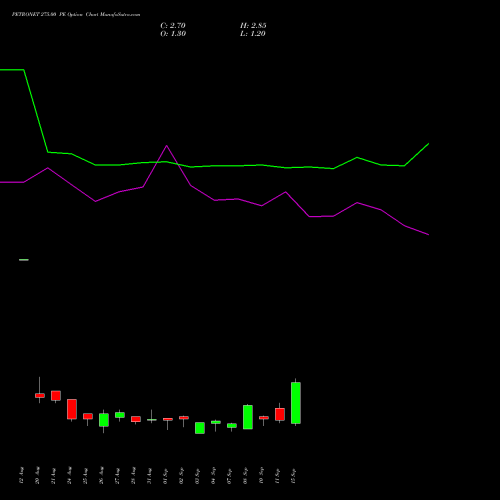Screen dimensions: 500x500
Task: Select the red candle above 11 Sep
Action: coord(280,414)
